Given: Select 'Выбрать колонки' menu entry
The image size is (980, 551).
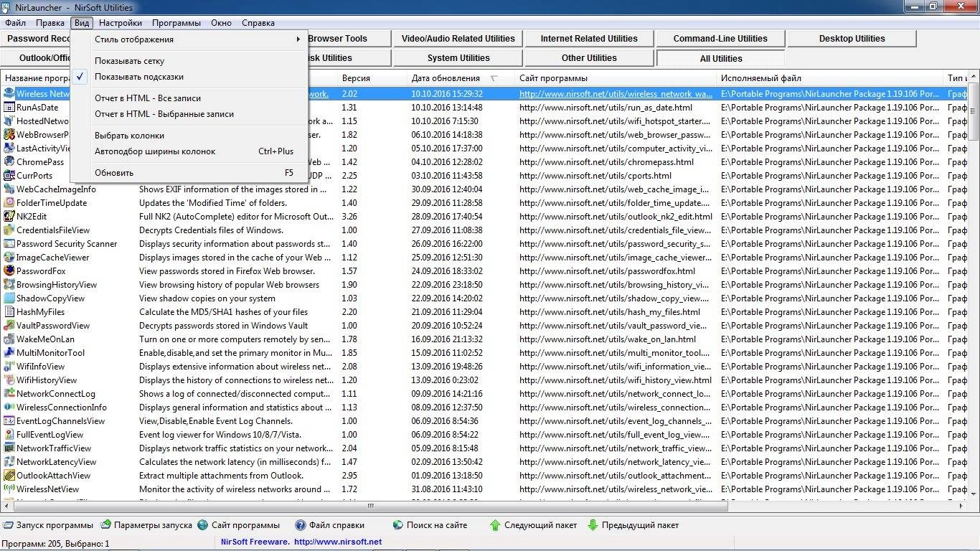Looking at the screenshot, I should (x=189, y=136).
